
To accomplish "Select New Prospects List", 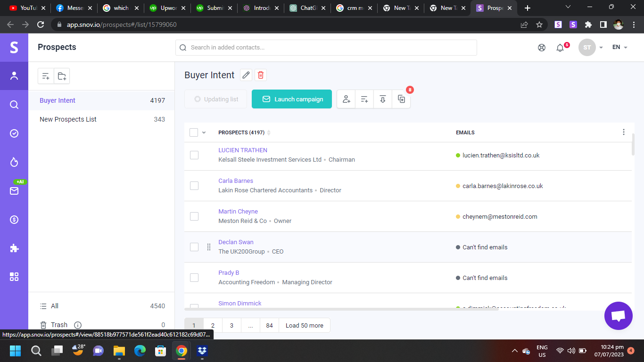I will click(101, 119).
